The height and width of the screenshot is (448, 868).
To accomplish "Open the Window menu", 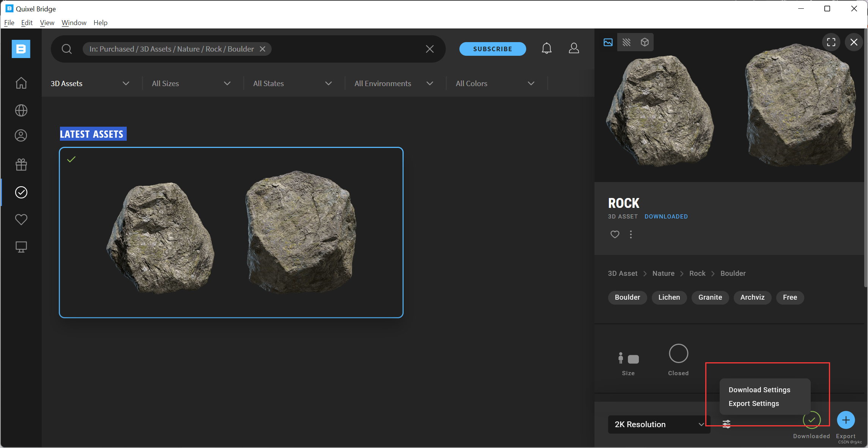I will [74, 23].
